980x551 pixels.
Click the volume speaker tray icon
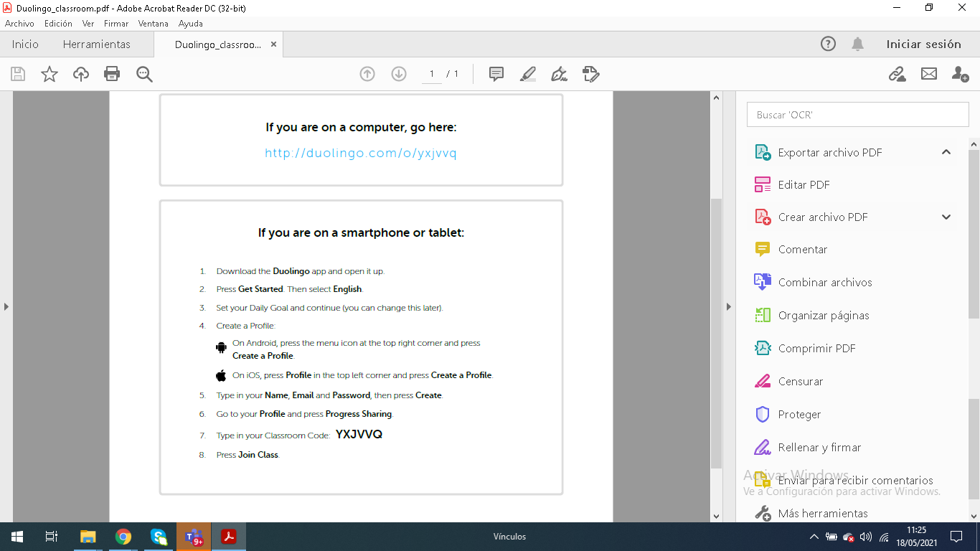click(x=866, y=537)
